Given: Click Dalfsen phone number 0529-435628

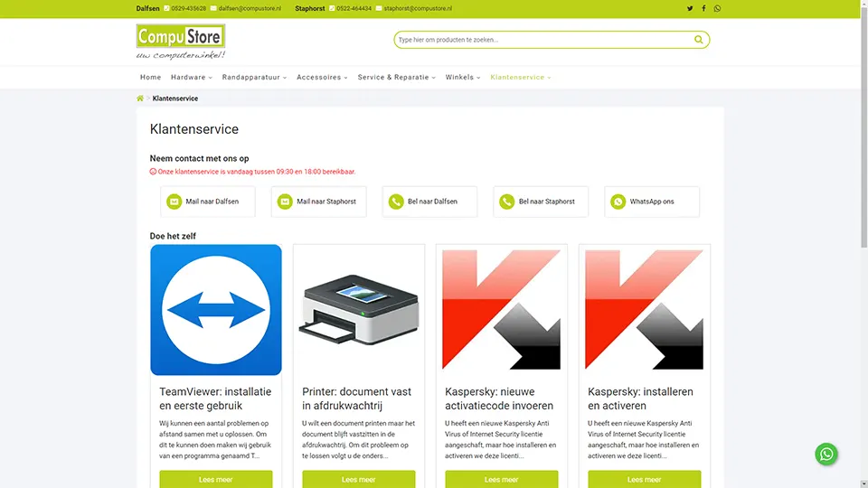Looking at the screenshot, I should 188,8.
